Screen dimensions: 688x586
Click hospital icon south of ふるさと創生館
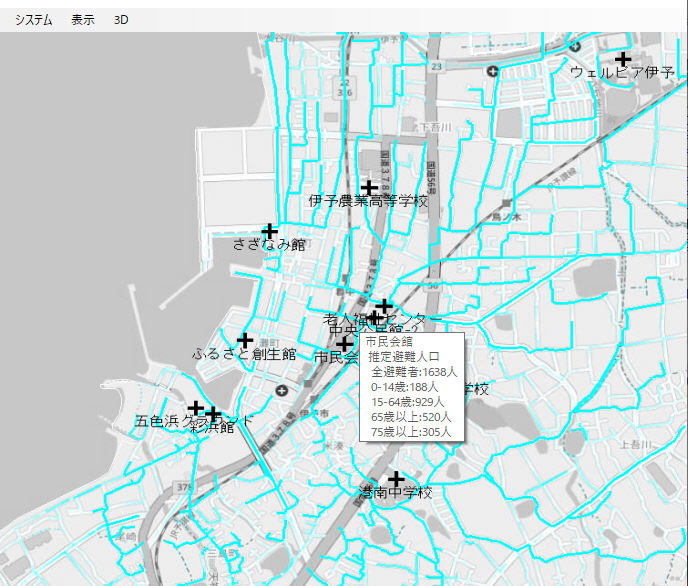click(282, 390)
